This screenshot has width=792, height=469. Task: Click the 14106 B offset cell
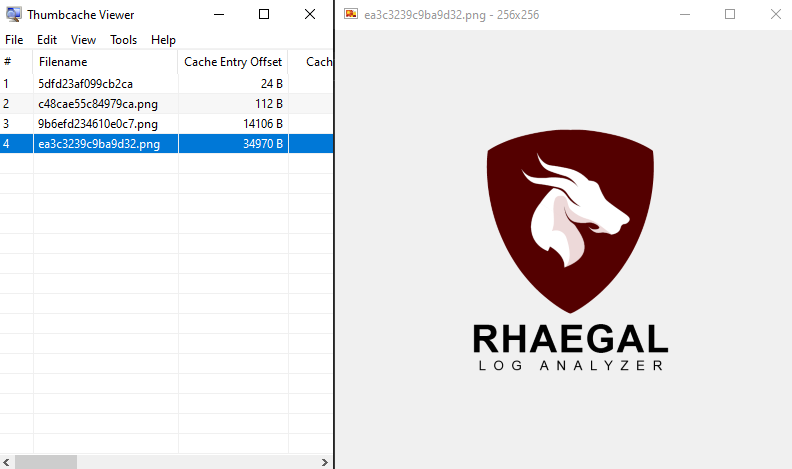tap(233, 124)
